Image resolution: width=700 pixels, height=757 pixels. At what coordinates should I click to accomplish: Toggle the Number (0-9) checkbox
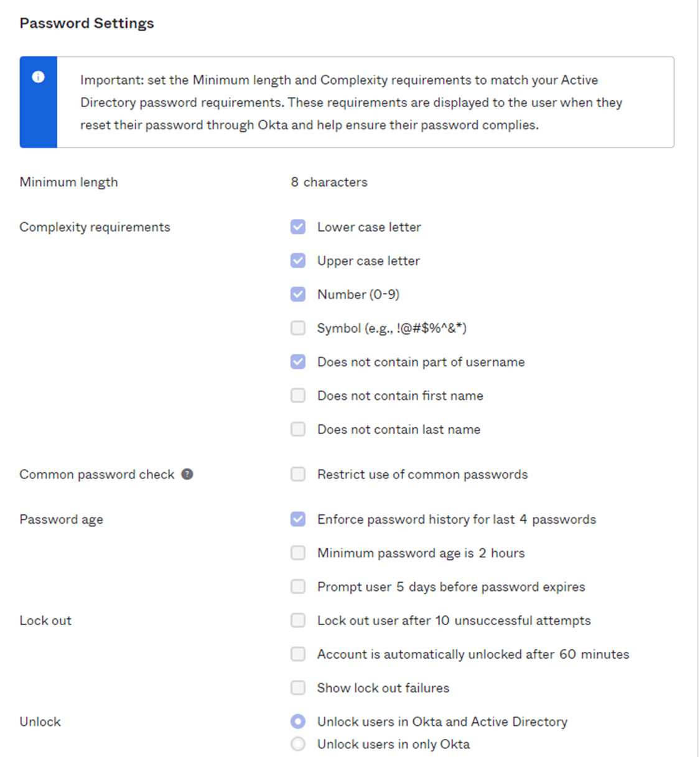[x=298, y=294]
